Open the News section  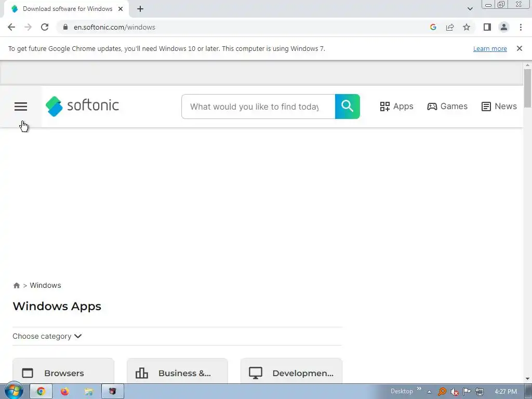point(499,107)
